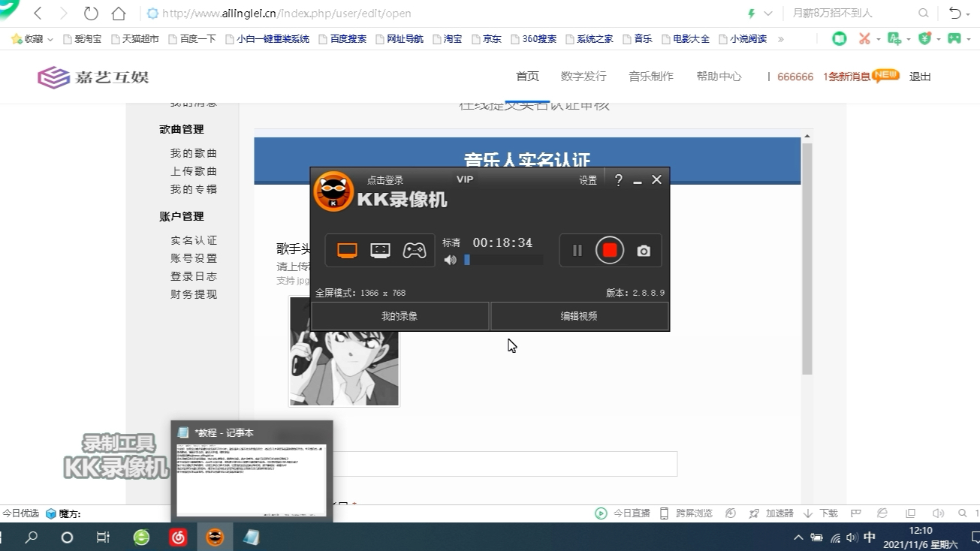The height and width of the screenshot is (551, 980).
Task: Click the 嘉艺互娱 site logo
Action: (x=94, y=77)
